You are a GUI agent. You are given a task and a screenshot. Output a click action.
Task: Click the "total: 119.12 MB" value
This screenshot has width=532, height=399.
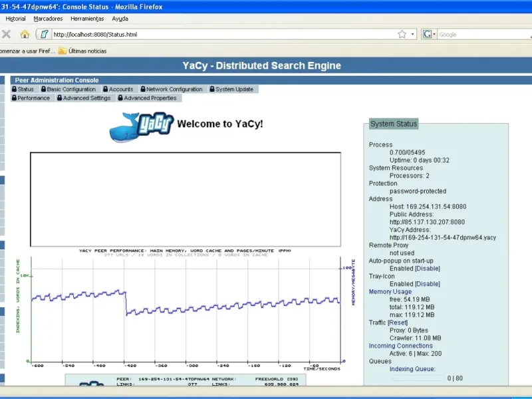click(412, 307)
